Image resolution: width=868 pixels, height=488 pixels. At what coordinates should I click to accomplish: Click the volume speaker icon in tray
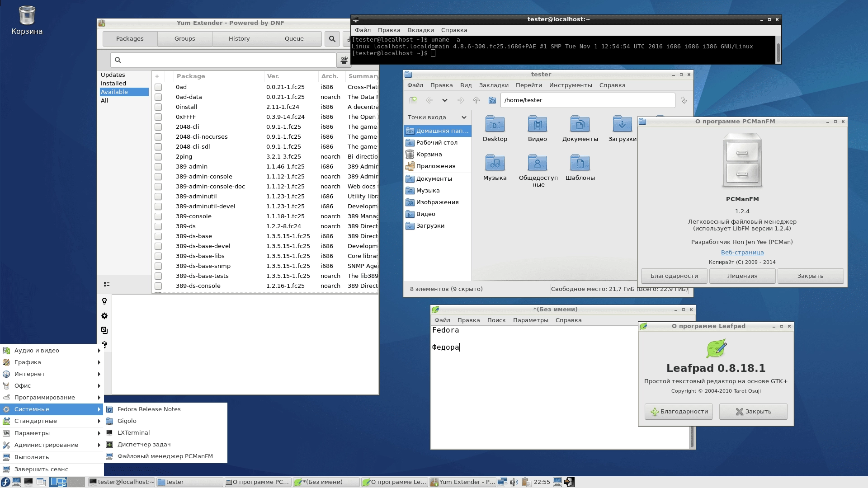[514, 482]
